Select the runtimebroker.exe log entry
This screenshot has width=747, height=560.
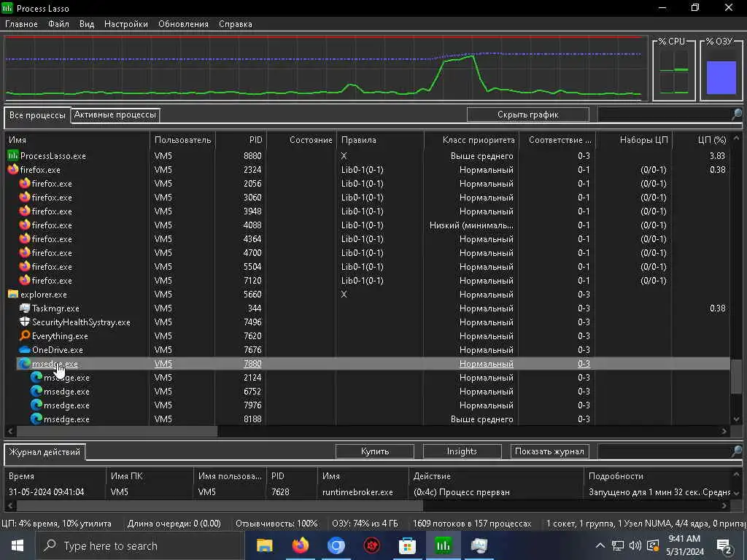point(369,492)
